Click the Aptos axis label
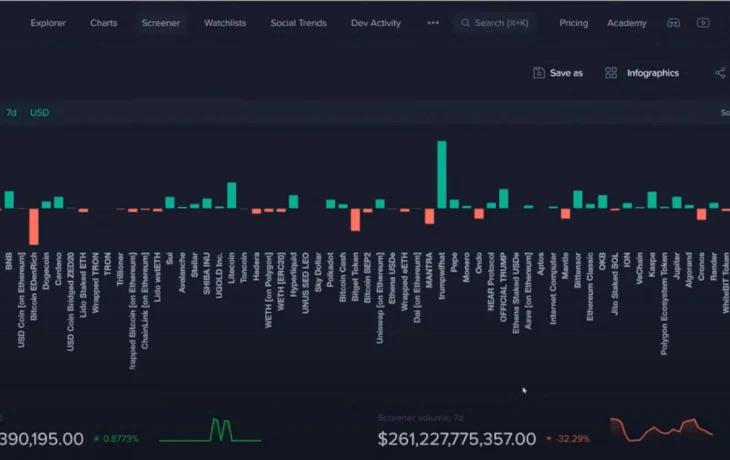The image size is (730, 460). [x=541, y=264]
